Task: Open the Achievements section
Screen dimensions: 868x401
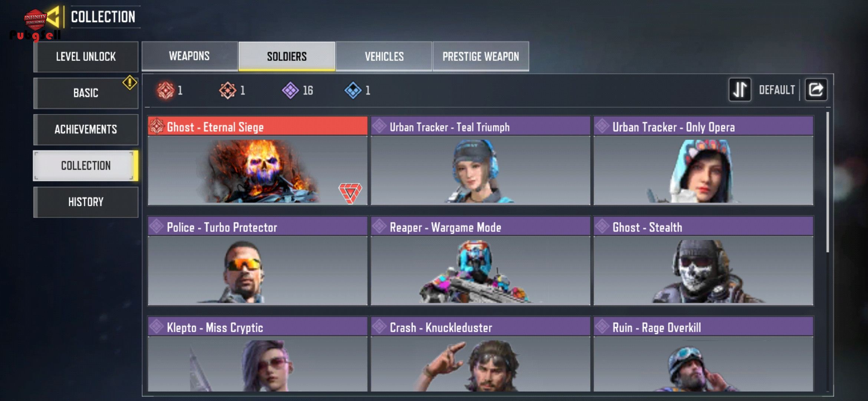Action: (86, 129)
